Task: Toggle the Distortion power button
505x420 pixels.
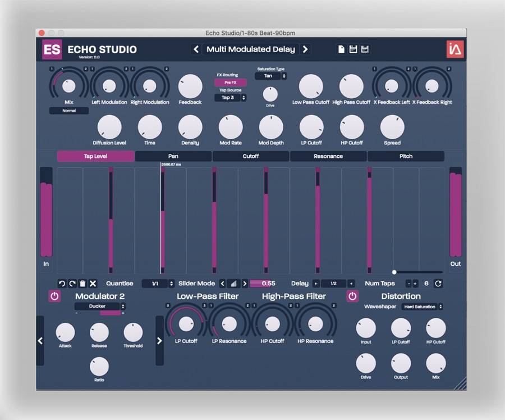Action: pos(352,296)
